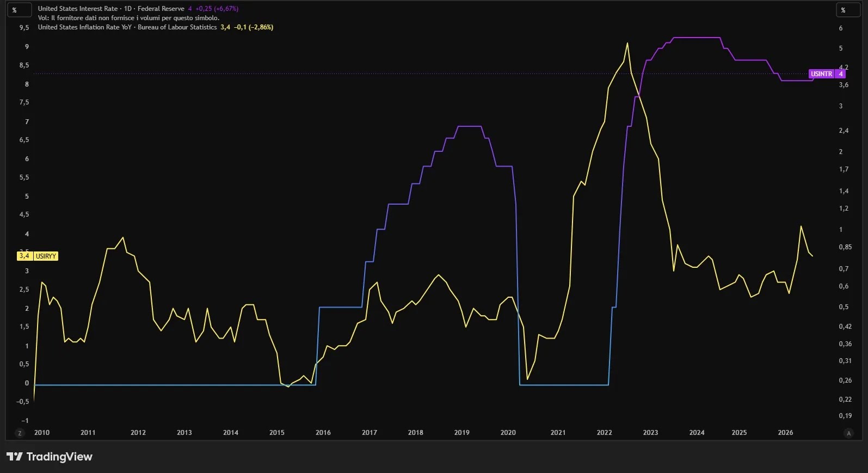Screen dimensions: 868x473
Task: Click the purple USINTR axis label
Action: [821, 74]
